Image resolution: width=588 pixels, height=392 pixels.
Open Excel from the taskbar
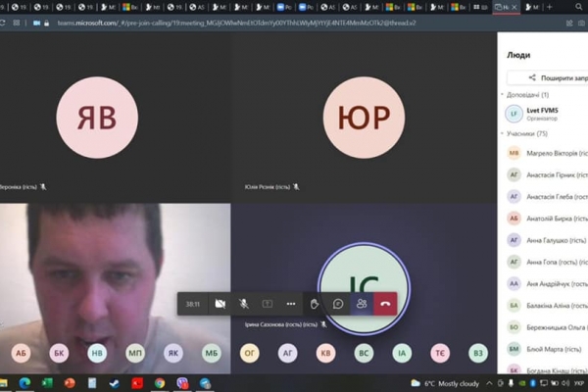[47, 383]
